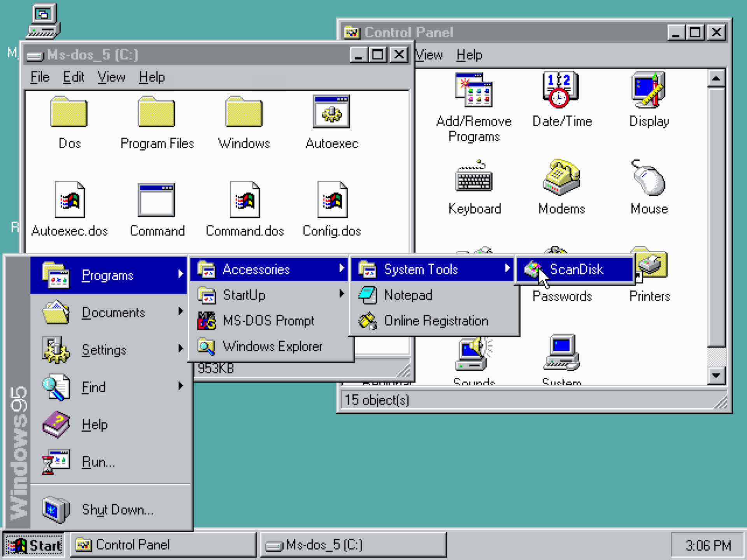
Task: Click Control Panel scrollbar up arrow
Action: click(716, 79)
